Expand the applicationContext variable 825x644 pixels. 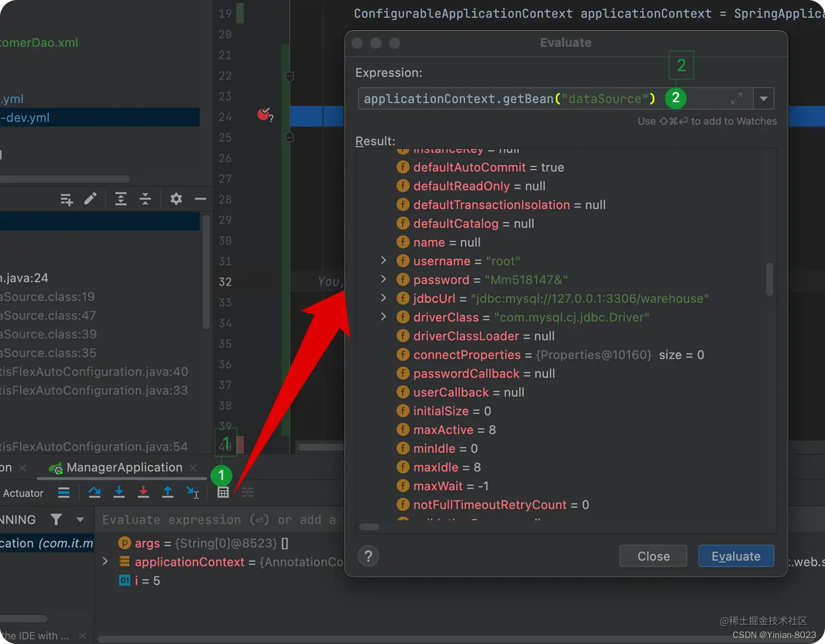click(105, 561)
